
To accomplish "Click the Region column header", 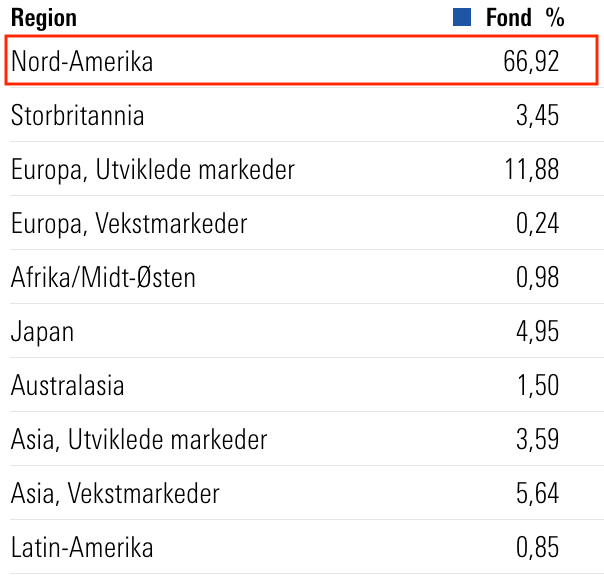I will (x=44, y=18).
